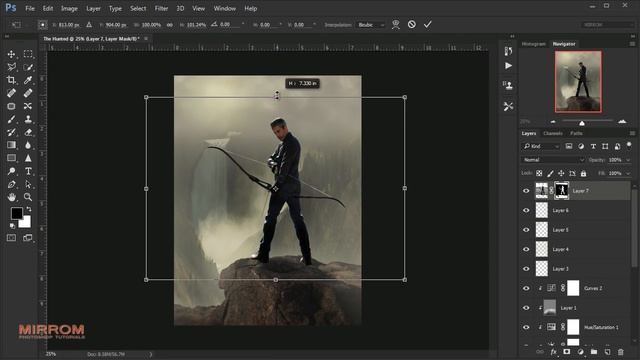Select the Zoom tool
This screenshot has height=360, width=640.
point(28,197)
